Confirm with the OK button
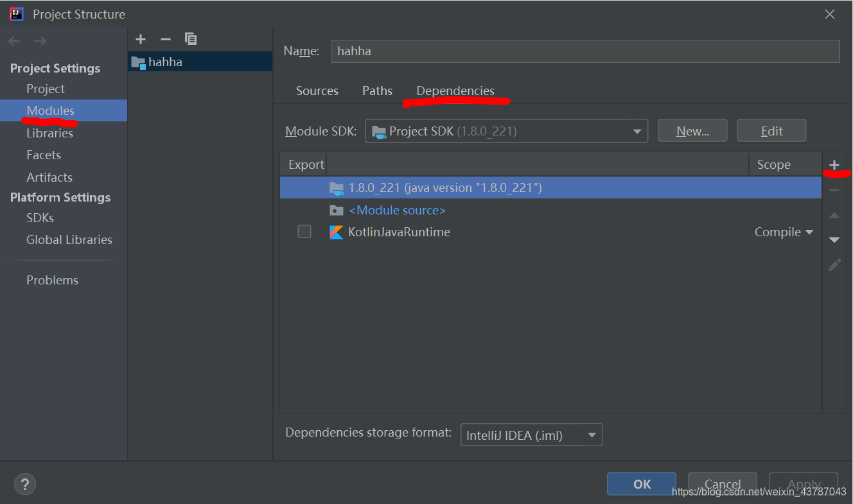853x504 pixels. tap(642, 484)
